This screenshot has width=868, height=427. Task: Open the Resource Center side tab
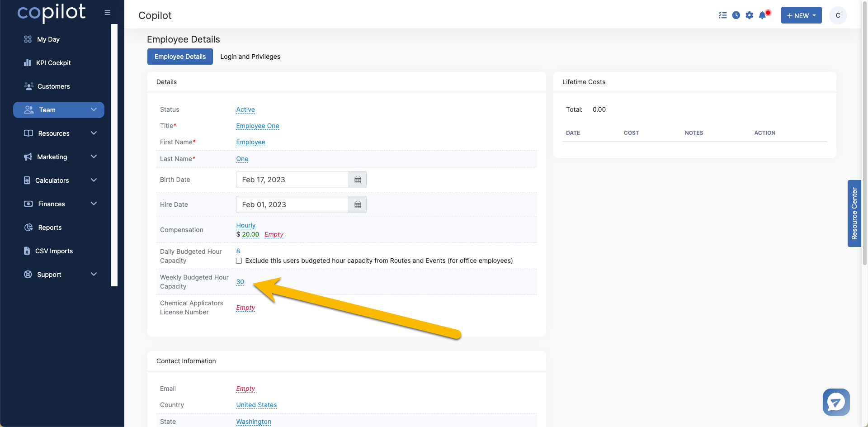click(x=854, y=213)
